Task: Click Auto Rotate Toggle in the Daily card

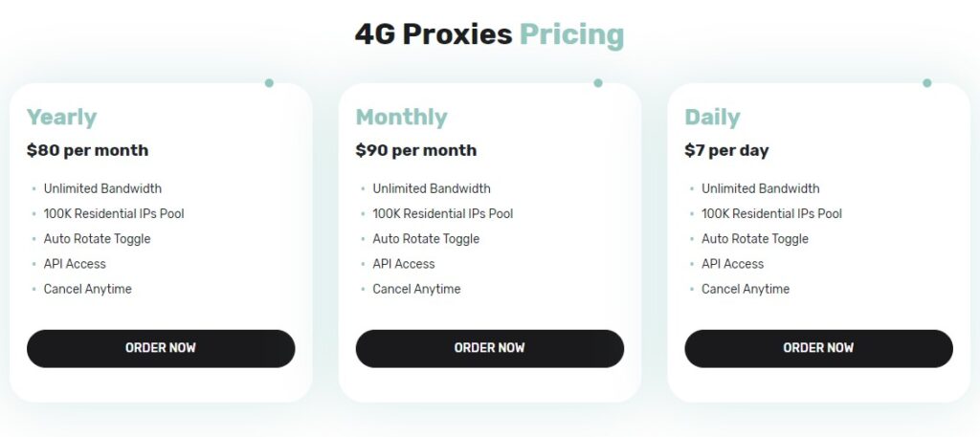Action: pyautogui.click(x=754, y=239)
